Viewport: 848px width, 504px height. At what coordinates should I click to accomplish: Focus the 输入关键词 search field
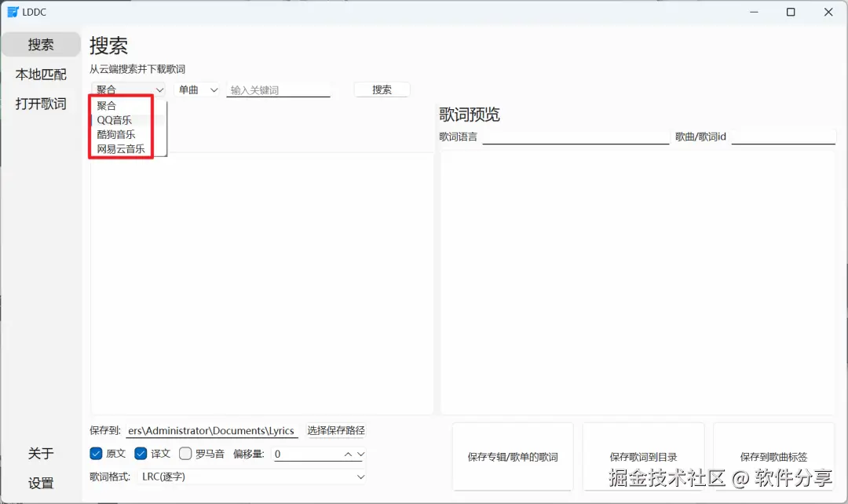tap(278, 90)
